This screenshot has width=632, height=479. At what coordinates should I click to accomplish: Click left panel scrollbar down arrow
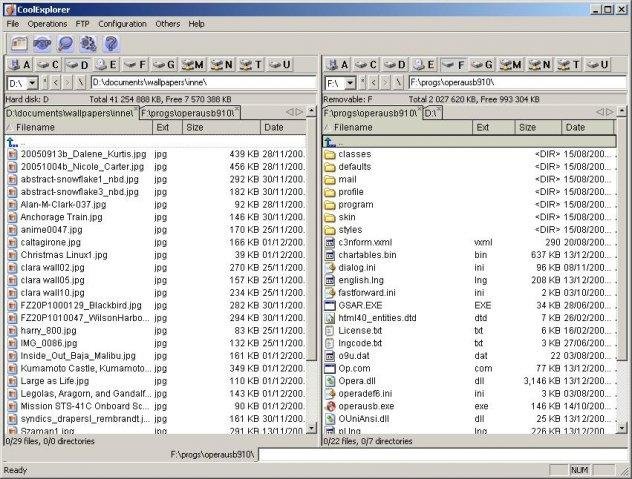[x=312, y=427]
